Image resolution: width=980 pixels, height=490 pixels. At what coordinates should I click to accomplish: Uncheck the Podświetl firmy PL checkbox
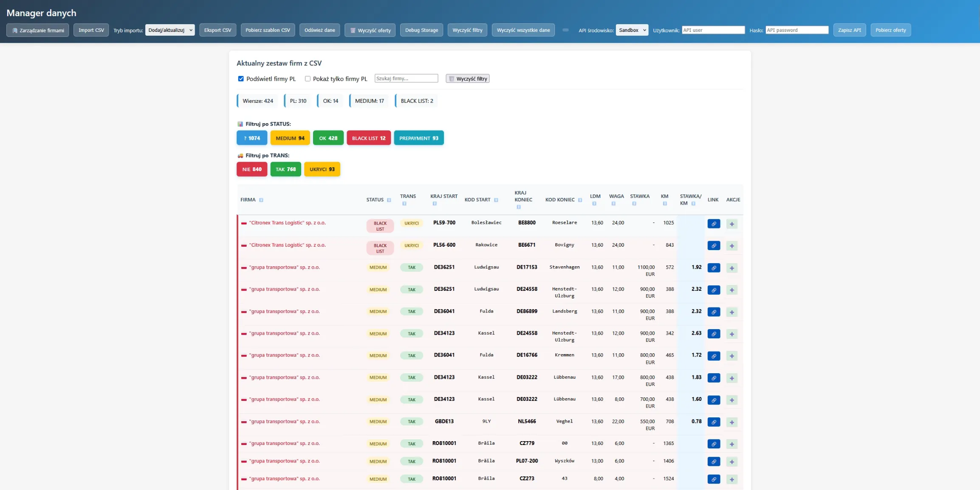(240, 79)
